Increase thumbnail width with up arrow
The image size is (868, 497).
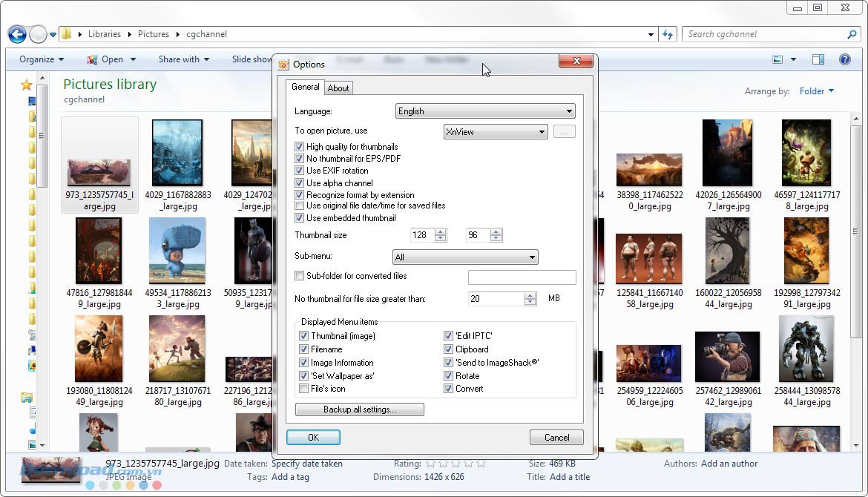(x=441, y=231)
